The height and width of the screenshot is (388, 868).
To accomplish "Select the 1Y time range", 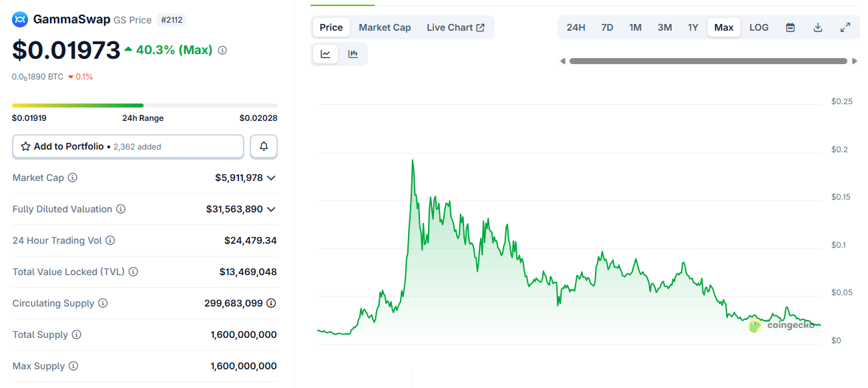I will click(x=693, y=27).
